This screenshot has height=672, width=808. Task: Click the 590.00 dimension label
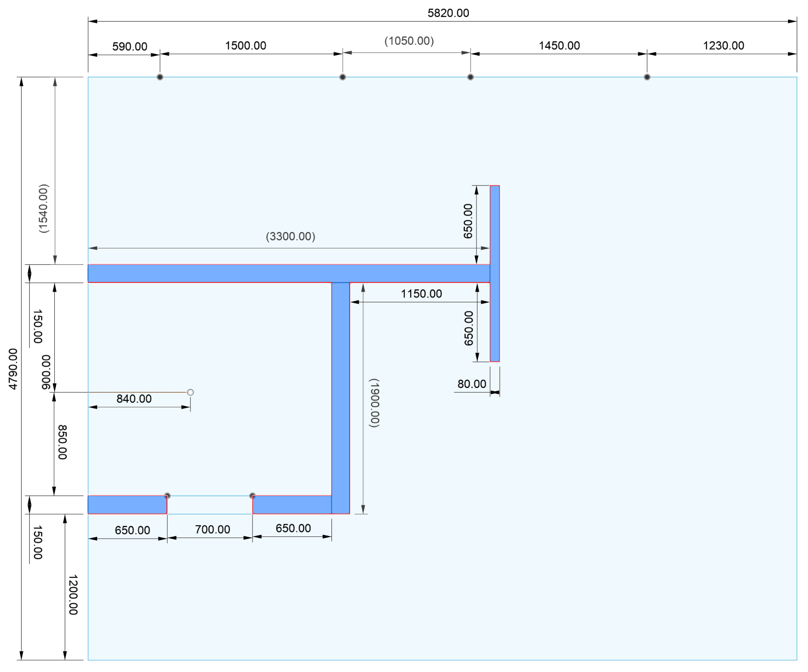(129, 47)
